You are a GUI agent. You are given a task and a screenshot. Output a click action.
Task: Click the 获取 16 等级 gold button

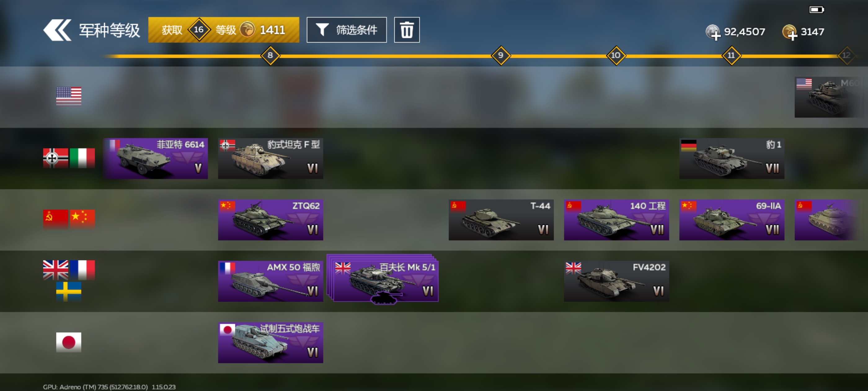pyautogui.click(x=224, y=30)
